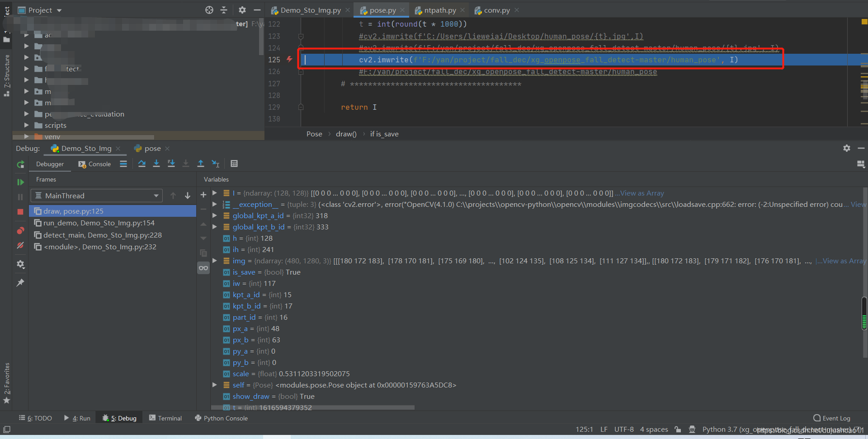Click the Step Over icon

[x=142, y=163]
